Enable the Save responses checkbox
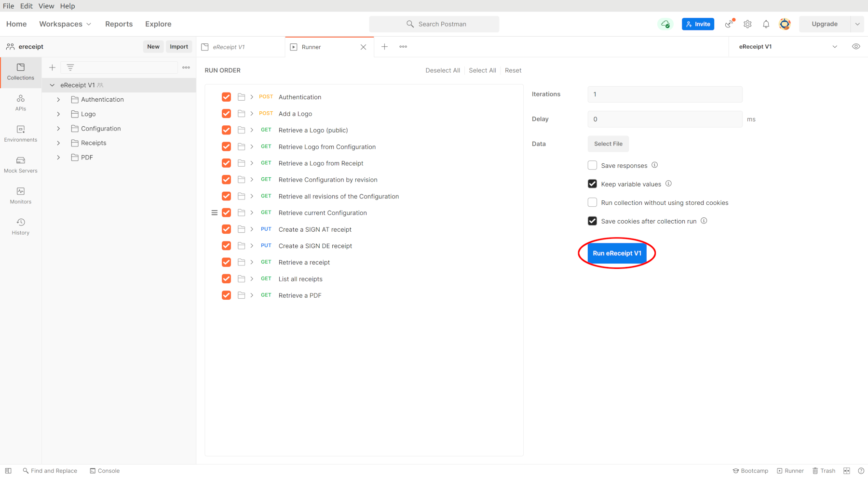868x477 pixels. tap(592, 165)
